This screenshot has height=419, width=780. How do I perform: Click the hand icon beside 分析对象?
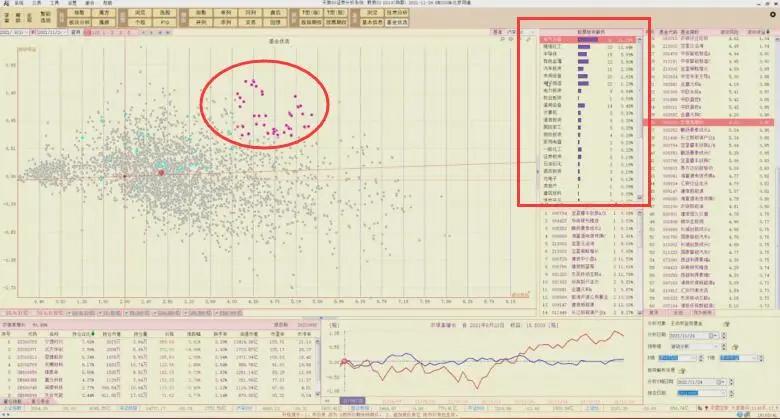pyautogui.click(x=726, y=324)
